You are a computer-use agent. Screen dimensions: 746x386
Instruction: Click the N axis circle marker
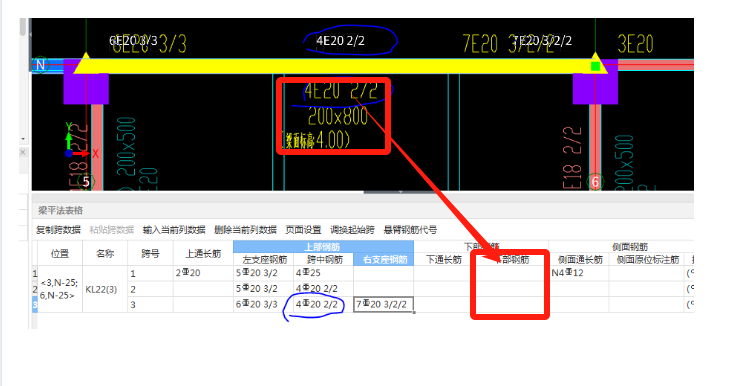(40, 64)
